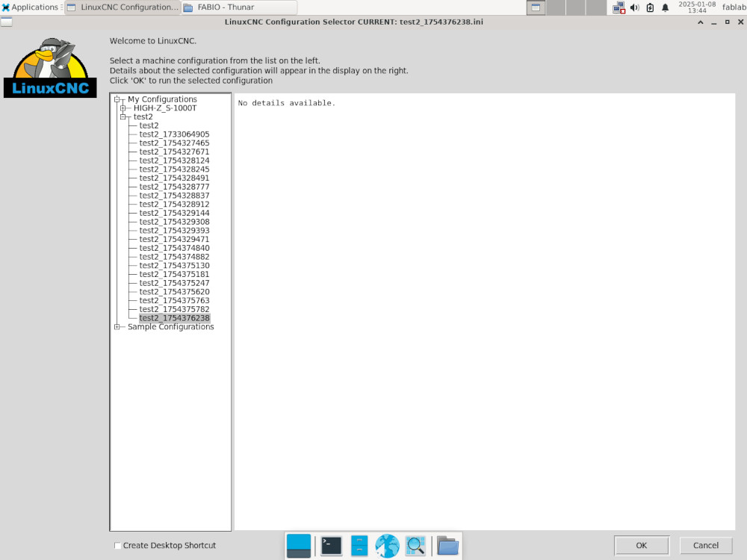The image size is (747, 560).
Task: Expand the HIGH-Z_S-1000T node
Action: 123,108
